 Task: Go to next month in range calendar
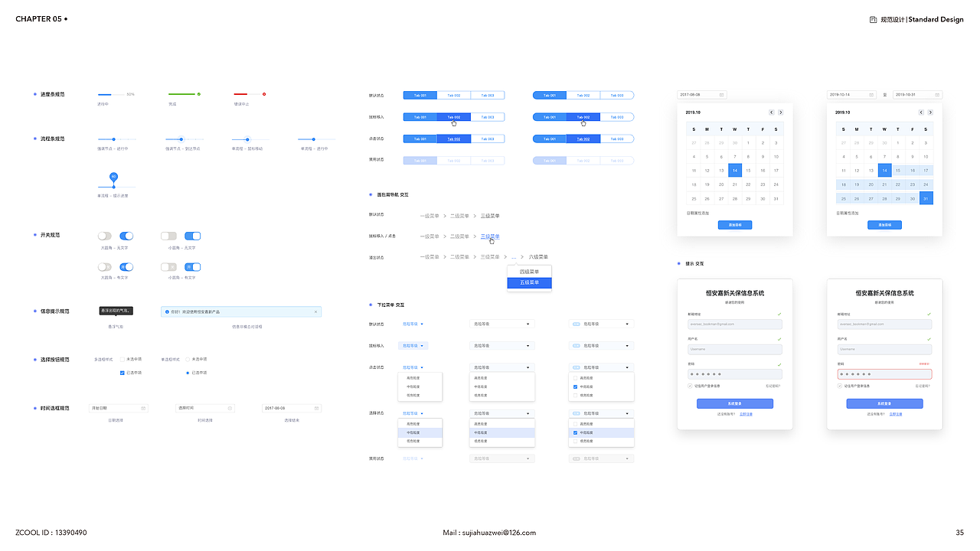(929, 112)
